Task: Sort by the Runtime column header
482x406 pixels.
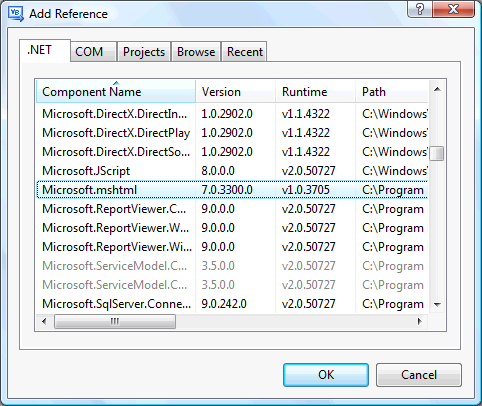Action: pyautogui.click(x=315, y=91)
